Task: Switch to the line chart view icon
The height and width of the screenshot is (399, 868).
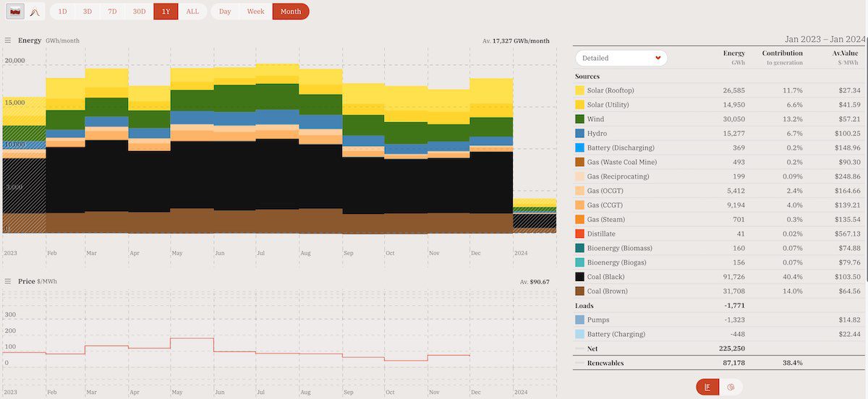Action: coord(35,12)
